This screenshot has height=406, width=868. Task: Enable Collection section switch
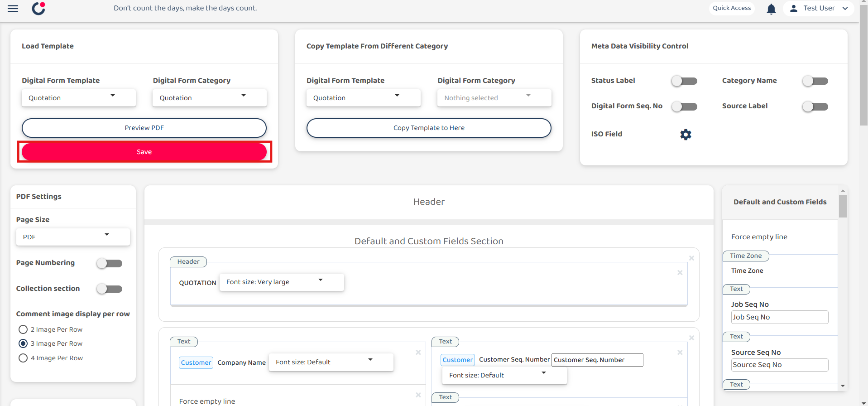(x=110, y=289)
